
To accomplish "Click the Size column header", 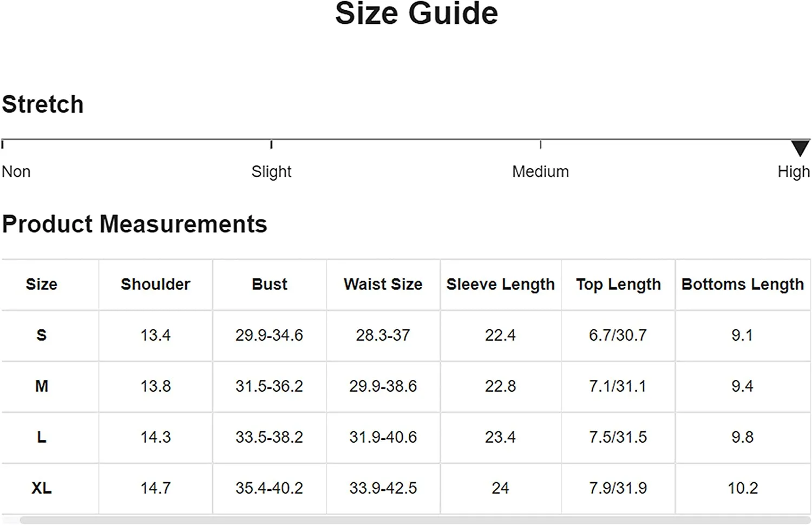I will click(42, 284).
